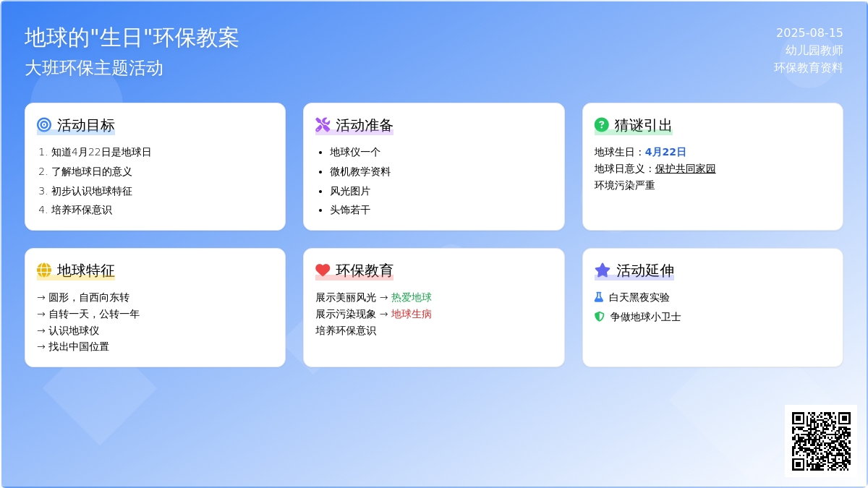Viewport: 868px width, 488px height.
Task: Select the goal 培养环保意识 in 活动目标
Action: coord(82,210)
